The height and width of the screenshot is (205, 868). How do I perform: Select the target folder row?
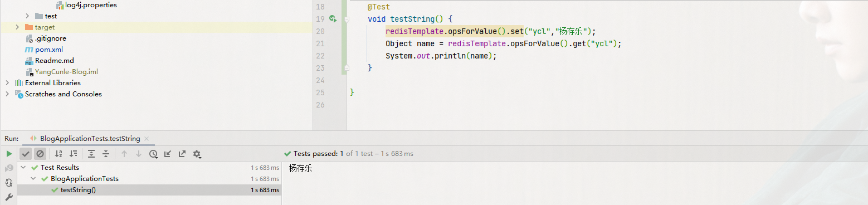157,27
